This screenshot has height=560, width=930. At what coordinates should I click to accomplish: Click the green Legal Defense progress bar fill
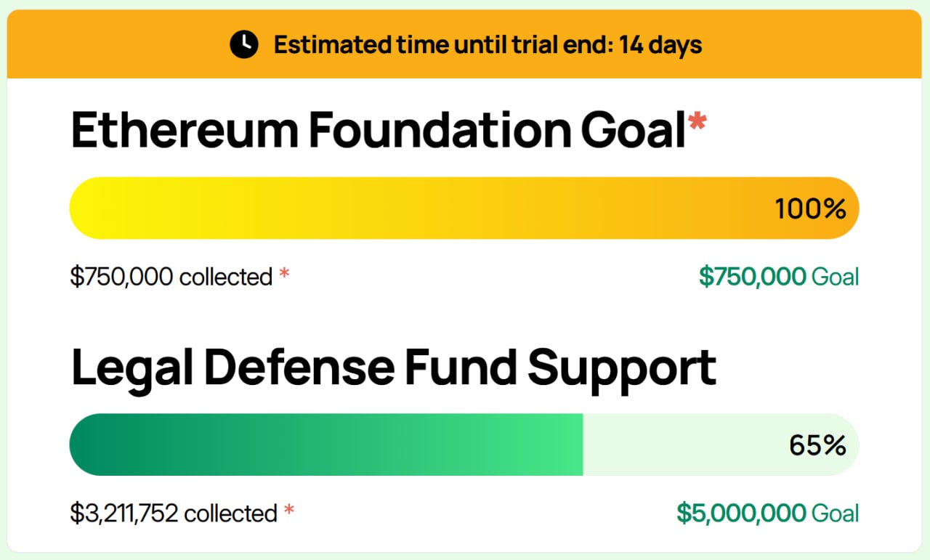[x=326, y=445]
